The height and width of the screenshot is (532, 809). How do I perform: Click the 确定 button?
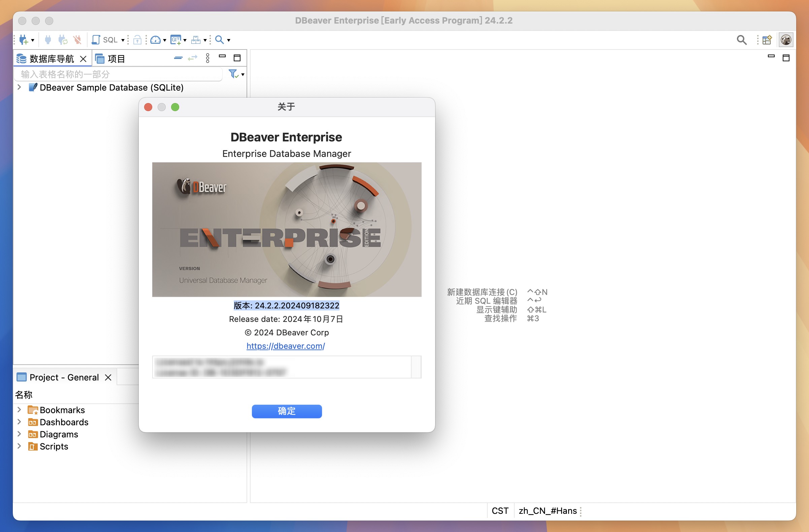click(287, 411)
